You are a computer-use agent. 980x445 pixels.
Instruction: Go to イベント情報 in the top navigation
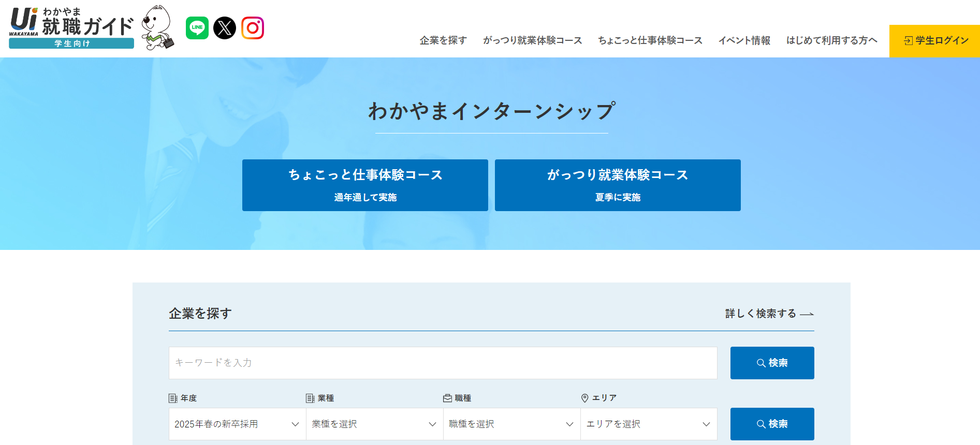click(744, 40)
